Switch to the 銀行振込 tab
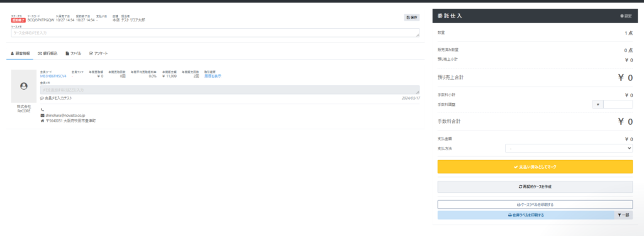Screen dimensions: 644x236 click(x=48, y=54)
